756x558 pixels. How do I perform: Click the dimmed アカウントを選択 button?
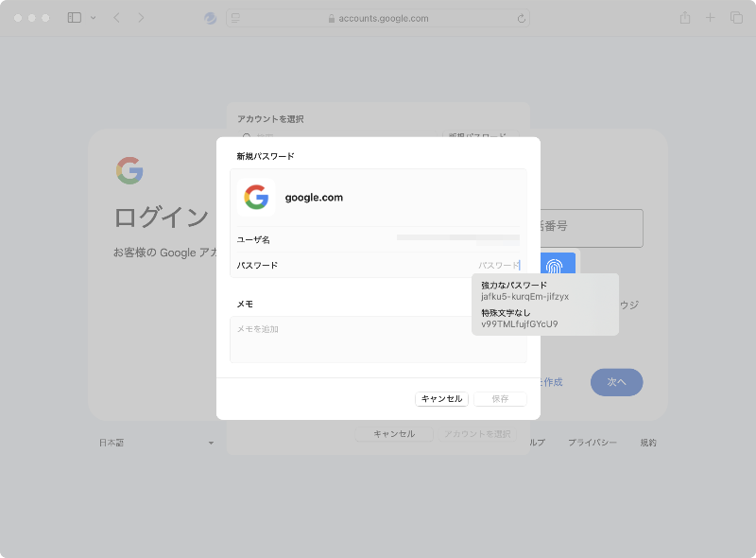(477, 434)
